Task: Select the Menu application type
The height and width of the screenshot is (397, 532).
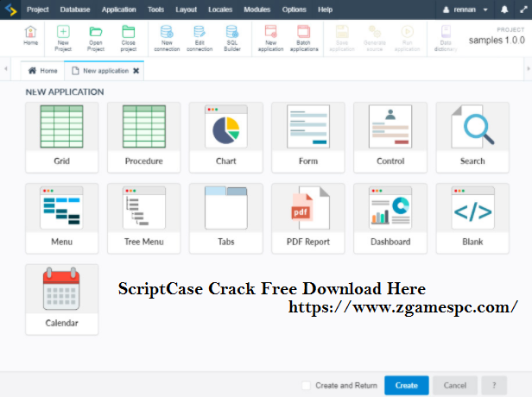Action: (x=62, y=218)
